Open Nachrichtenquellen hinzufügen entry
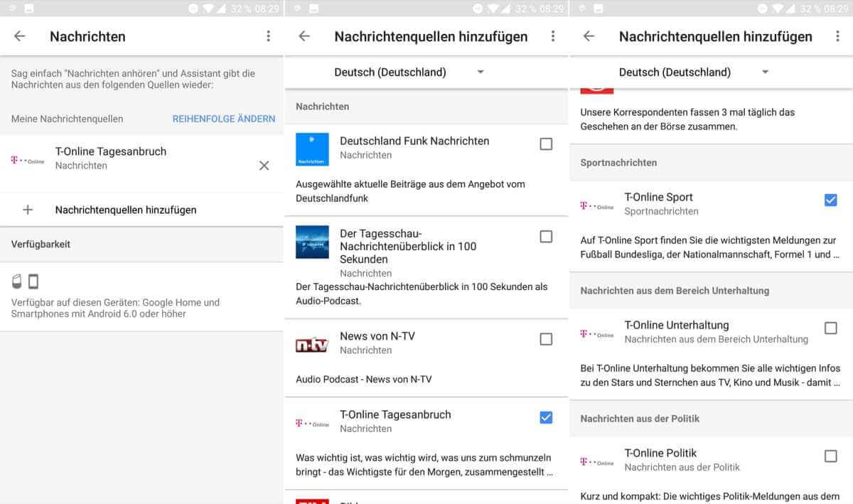 126,210
